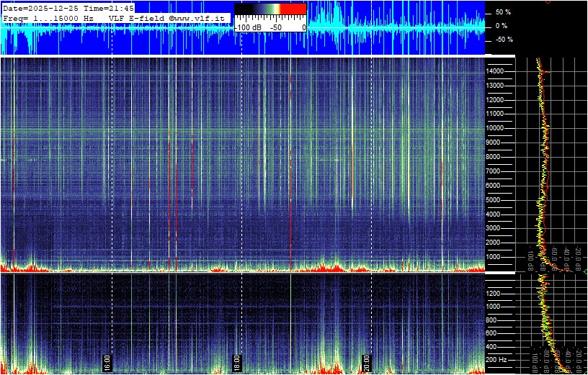Click the 10000 frequency axis label
Image resolution: width=588 pixels, height=375 pixels.
point(495,128)
